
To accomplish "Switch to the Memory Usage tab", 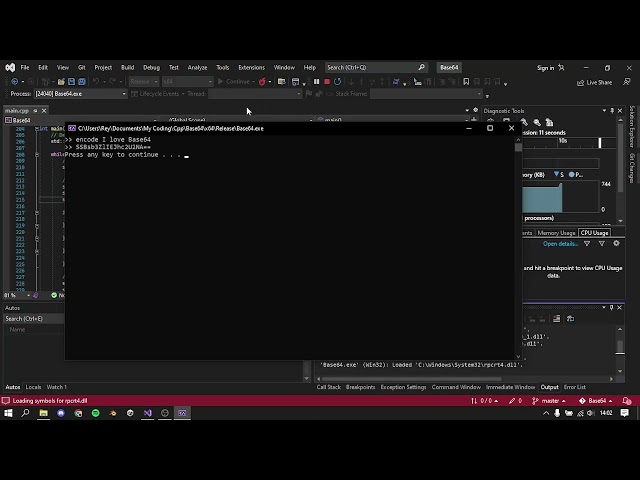I will click(556, 233).
